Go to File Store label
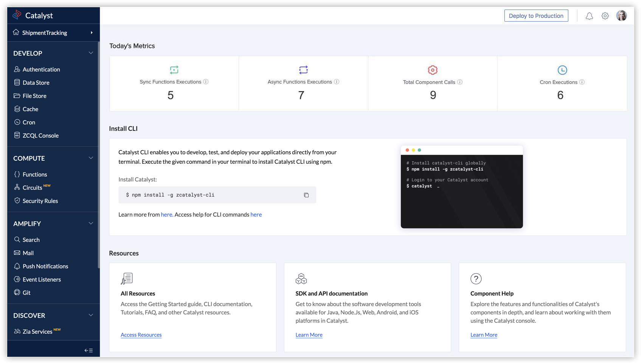Screen dimensions: 641x364 pos(34,96)
